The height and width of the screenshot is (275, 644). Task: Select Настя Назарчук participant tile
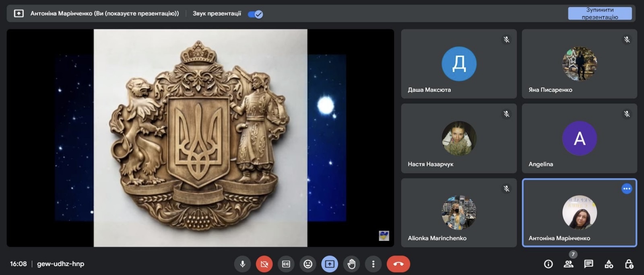[458, 138]
